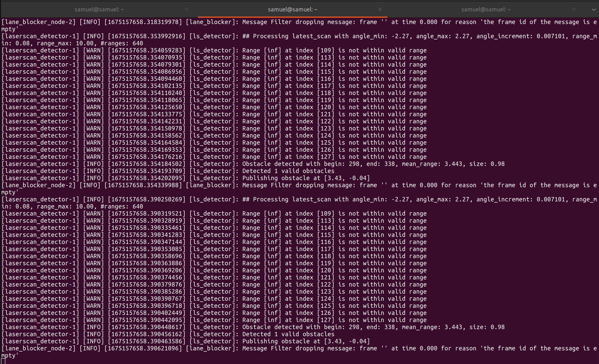Image resolution: width=599 pixels, height=364 pixels.
Task: Click 'Publishing obstacle' line stamped 1675157658.354202095
Action: pyautogui.click(x=186, y=178)
